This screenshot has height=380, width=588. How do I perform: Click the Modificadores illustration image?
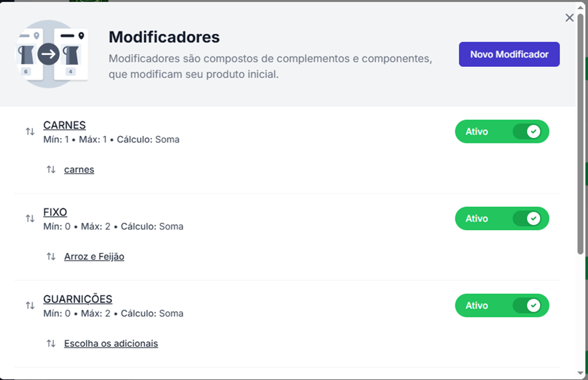pyautogui.click(x=52, y=54)
